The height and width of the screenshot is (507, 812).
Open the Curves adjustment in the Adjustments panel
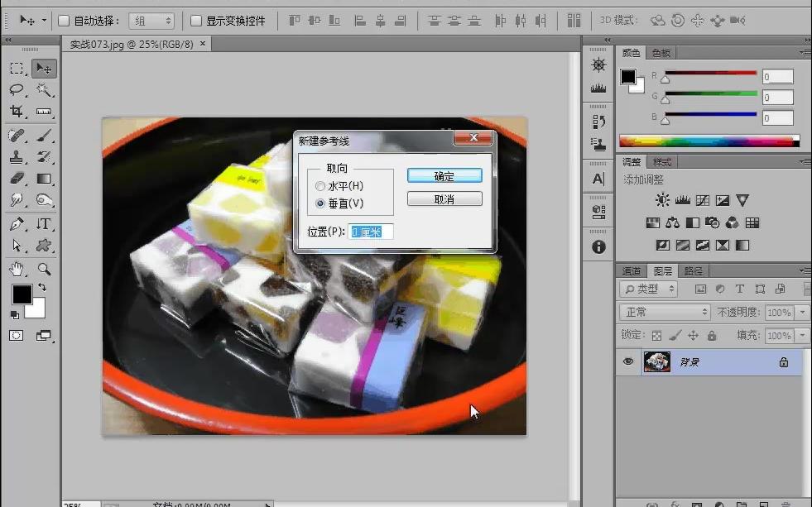coord(703,199)
